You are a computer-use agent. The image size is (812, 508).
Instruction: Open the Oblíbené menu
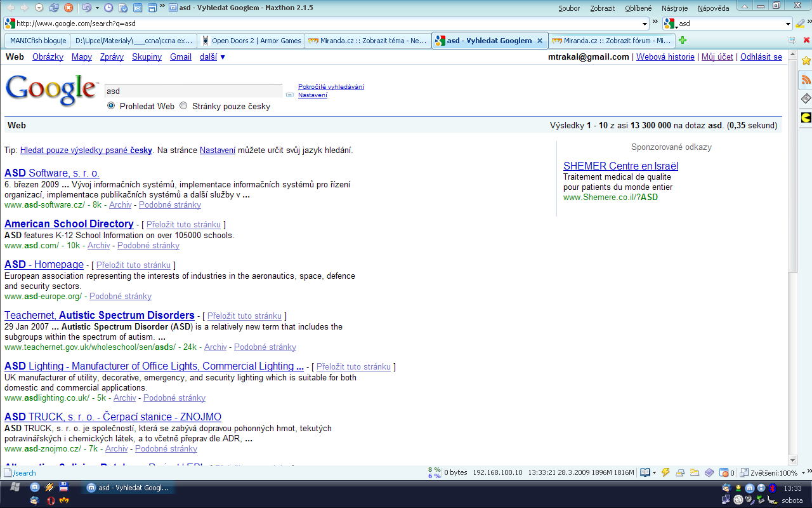638,8
